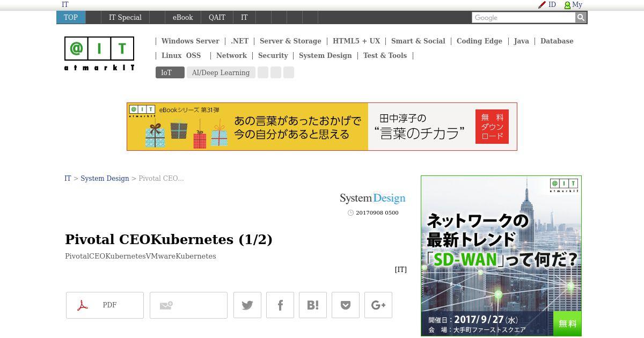
Task: Go to Linux OSS section
Action: tap(181, 55)
